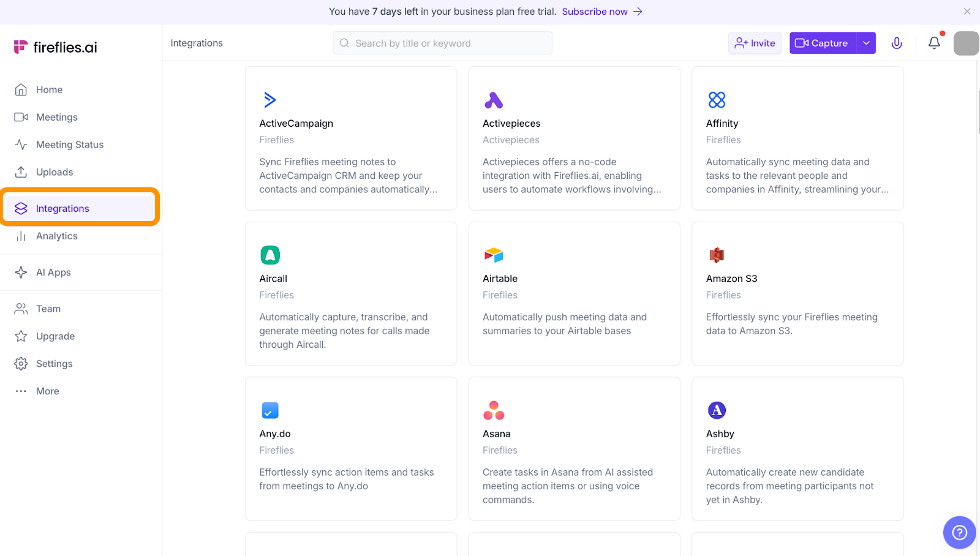Click the search by title field

click(x=442, y=43)
